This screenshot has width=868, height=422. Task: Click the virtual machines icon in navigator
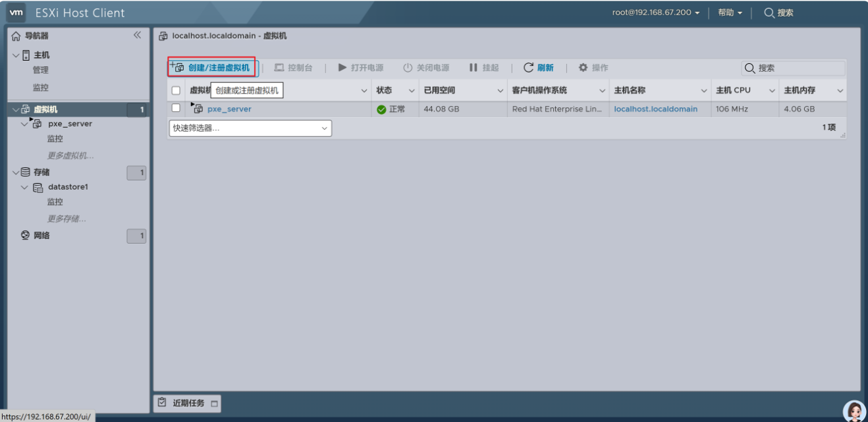pos(26,109)
